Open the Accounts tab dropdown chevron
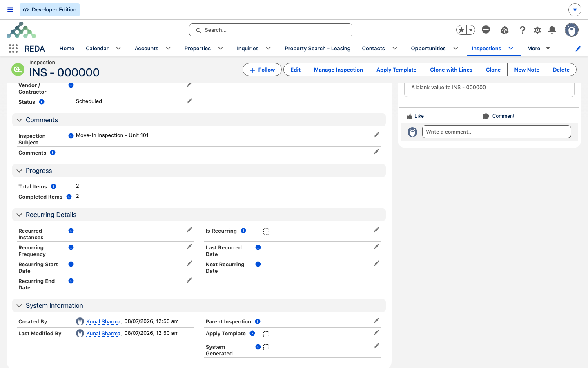Screen dimensions: 588x368 pos(168,48)
